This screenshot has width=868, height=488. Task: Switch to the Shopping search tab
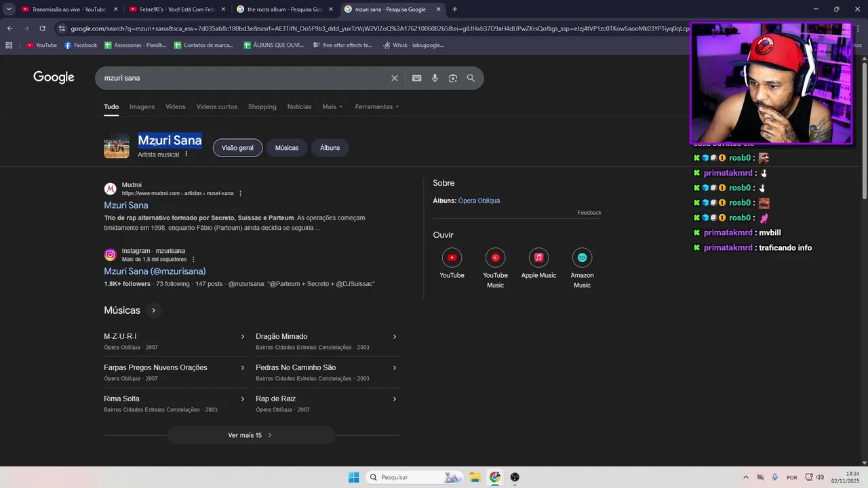click(262, 106)
